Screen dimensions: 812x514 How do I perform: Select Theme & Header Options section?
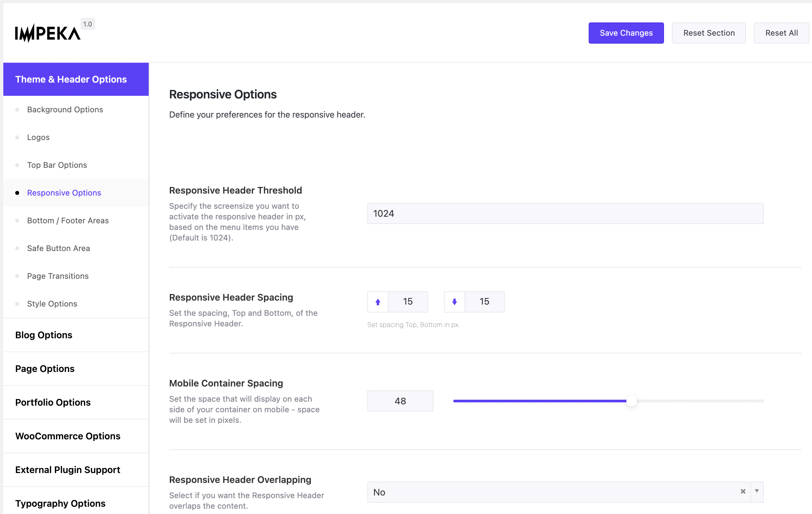pos(71,79)
